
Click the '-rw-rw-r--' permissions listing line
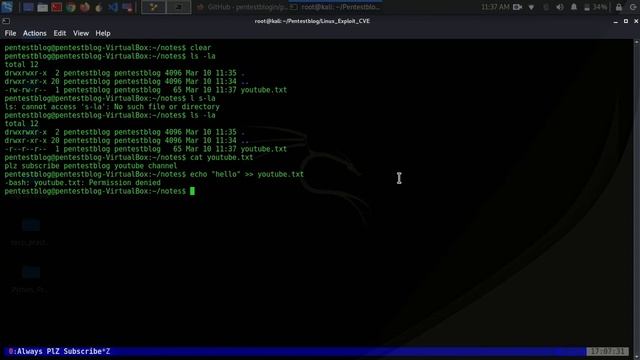click(146, 90)
